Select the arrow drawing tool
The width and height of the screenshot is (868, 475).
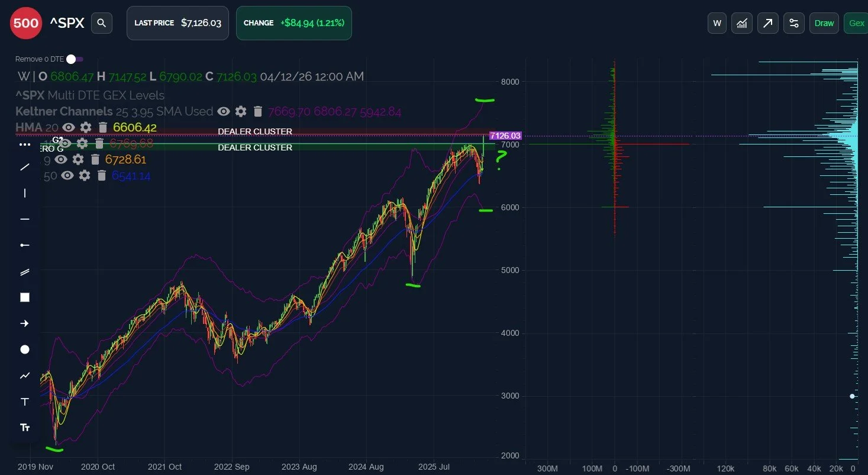coord(24,323)
